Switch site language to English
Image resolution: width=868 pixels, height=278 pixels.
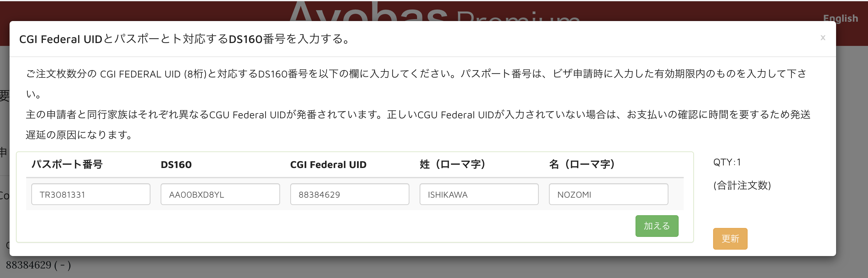tap(840, 18)
